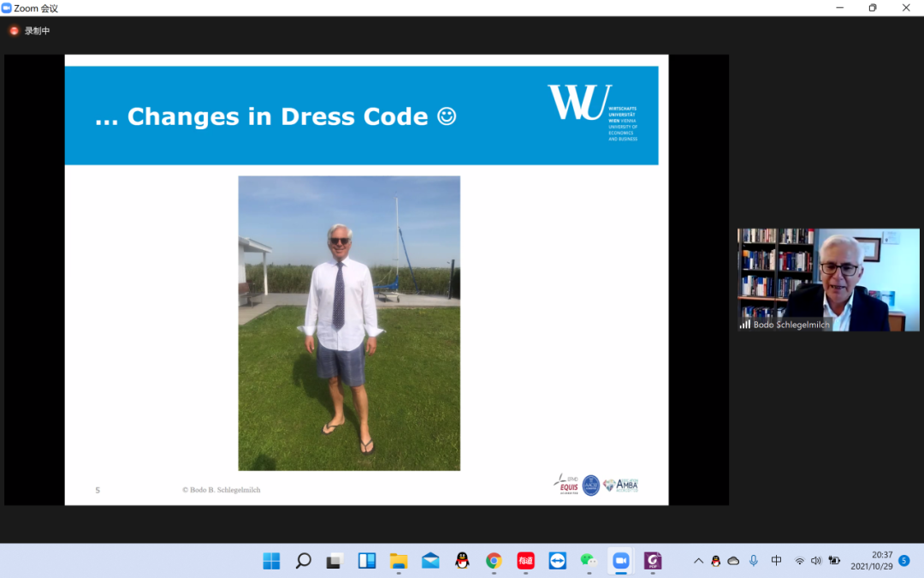Open the Mail app in taskbar
The image size is (924, 578).
click(430, 561)
